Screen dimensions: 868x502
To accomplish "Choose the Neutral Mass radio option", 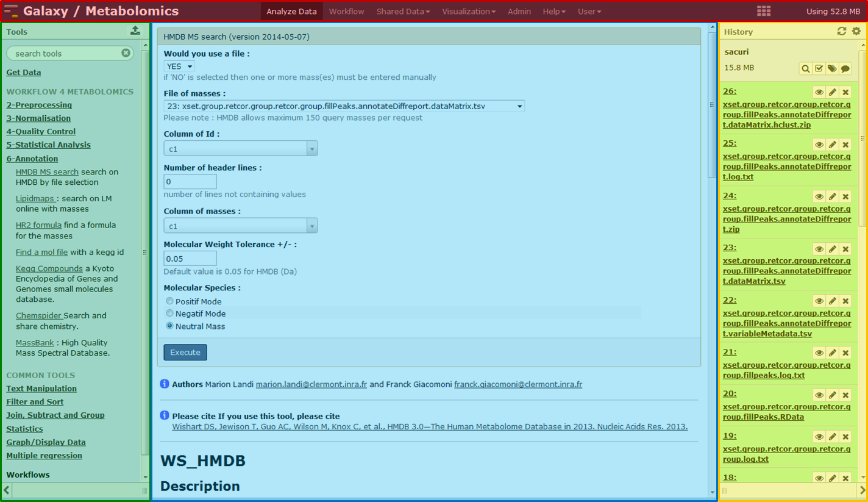I will 170,326.
